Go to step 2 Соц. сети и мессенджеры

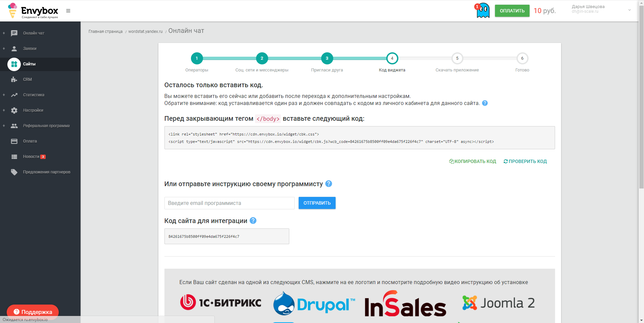[262, 58]
